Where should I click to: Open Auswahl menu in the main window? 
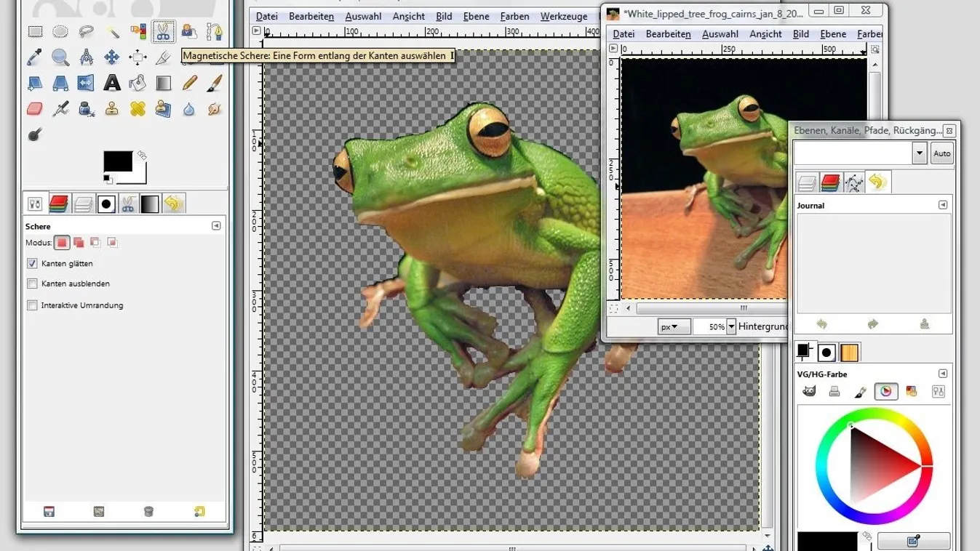(x=363, y=16)
